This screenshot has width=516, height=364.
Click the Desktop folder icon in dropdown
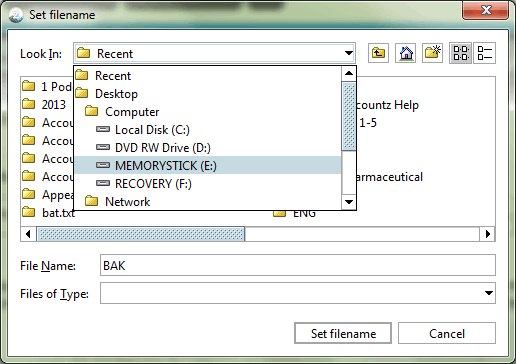tap(82, 93)
